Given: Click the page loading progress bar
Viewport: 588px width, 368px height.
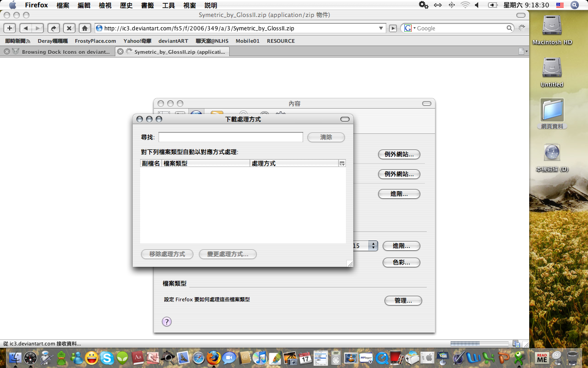Looking at the screenshot, I should click(479, 344).
